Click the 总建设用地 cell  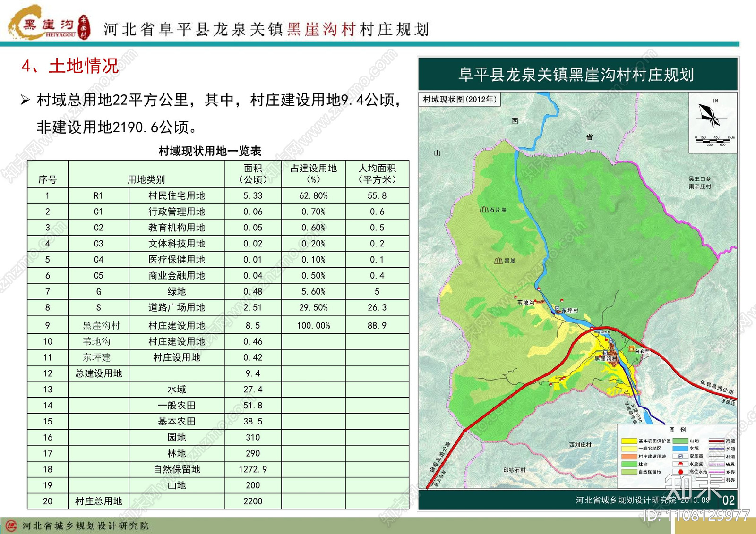point(98,373)
